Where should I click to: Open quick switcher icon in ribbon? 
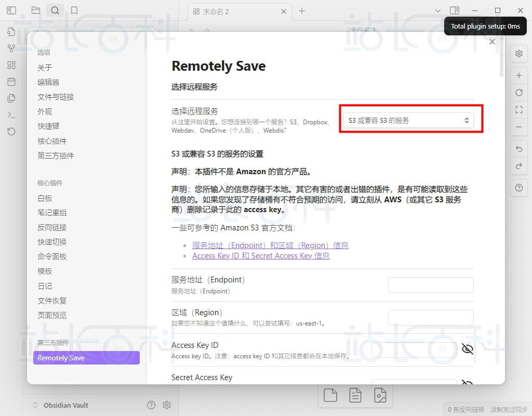11,32
